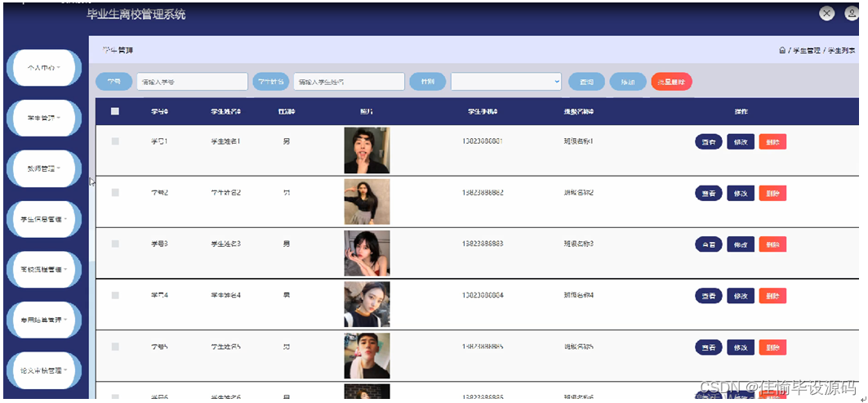Open the photo thumbnail of 学生姓名3
868x403 pixels.
(367, 253)
